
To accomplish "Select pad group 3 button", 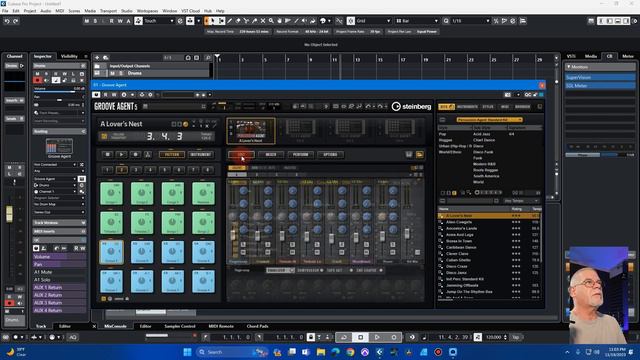I will pos(136,170).
